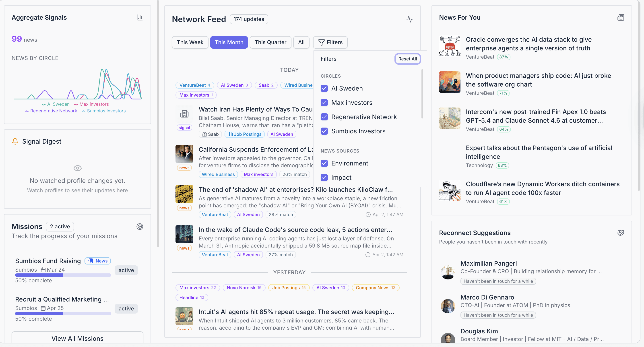The image size is (644, 347).
Task: Uncheck the Regenerative Network checkbox
Action: click(x=324, y=117)
